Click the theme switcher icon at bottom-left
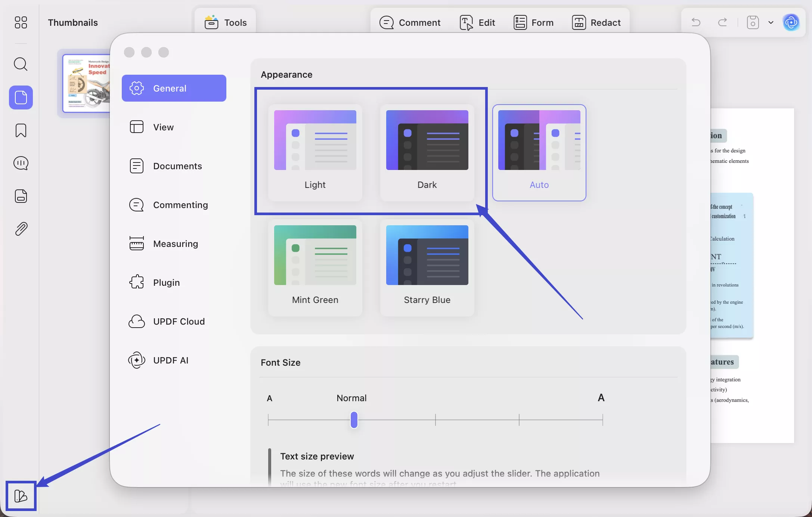 tap(21, 496)
